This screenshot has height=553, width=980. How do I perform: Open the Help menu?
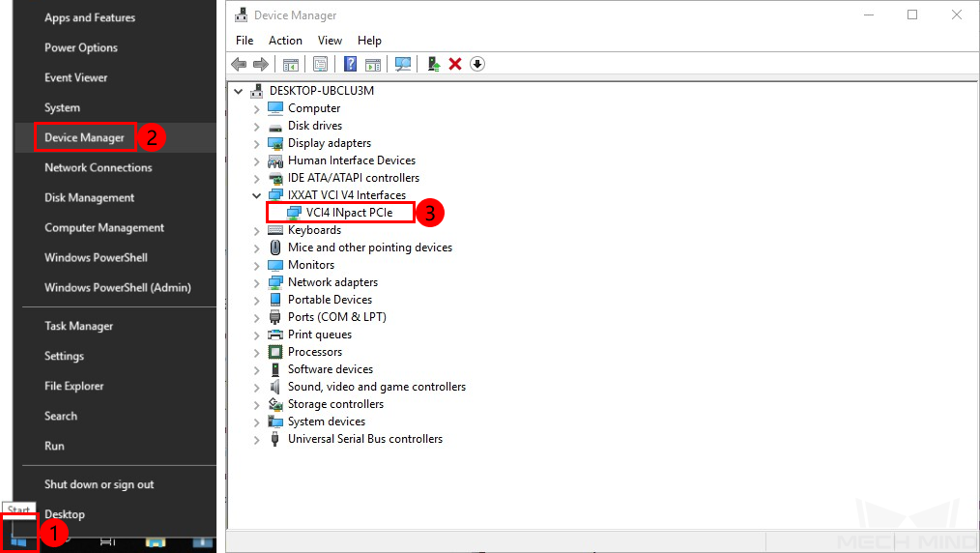pos(369,41)
